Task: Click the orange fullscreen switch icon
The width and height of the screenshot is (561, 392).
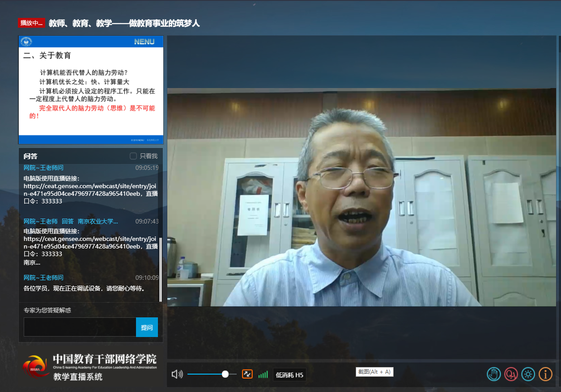Action: point(247,374)
